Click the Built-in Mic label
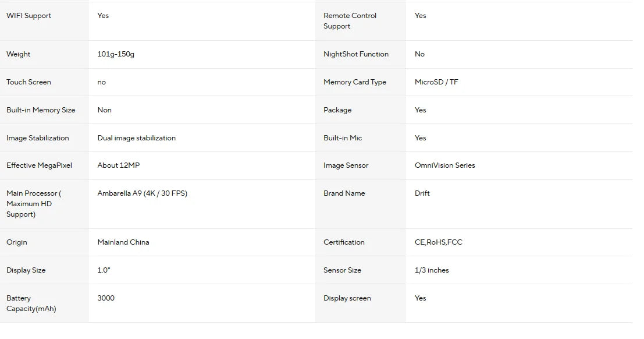 click(343, 138)
